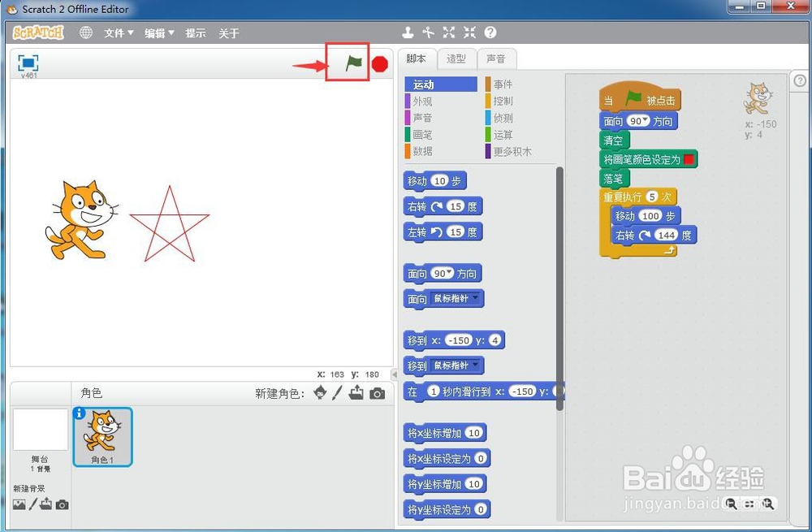812x532 pixels.
Task: Edit 144 degrees in script 右转 block
Action: 666,236
